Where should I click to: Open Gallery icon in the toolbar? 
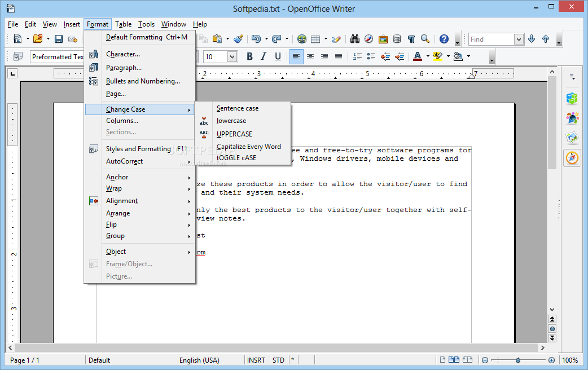pos(383,39)
